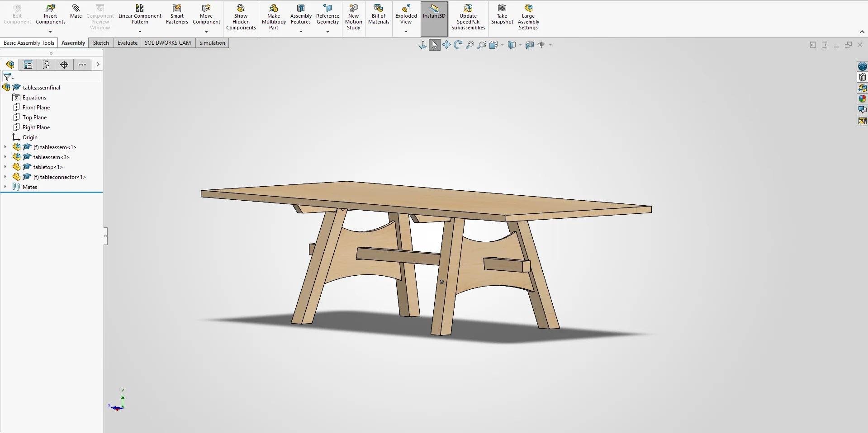Image resolution: width=868 pixels, height=433 pixels.
Task: Click the Insert Components tool
Action: [x=50, y=14]
